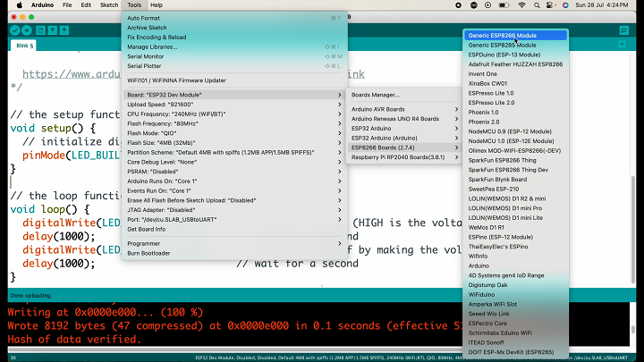Select ESPDuino (ESP-13 Module) board
Image resolution: width=644 pixels, height=362 pixels.
pos(516,55)
